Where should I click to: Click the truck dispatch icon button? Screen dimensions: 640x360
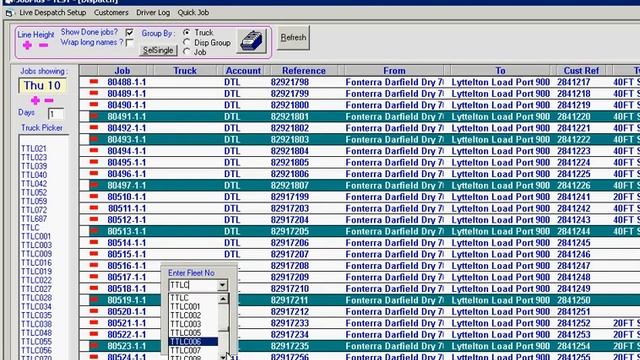click(251, 41)
